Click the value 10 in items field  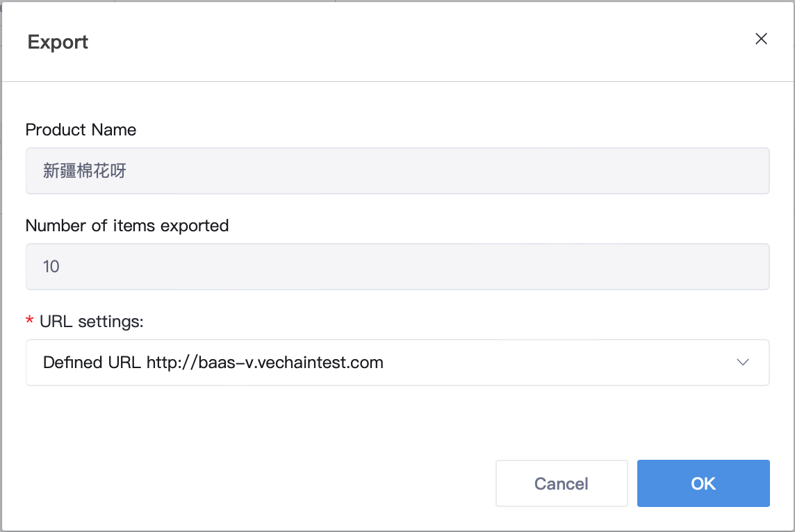[x=51, y=267]
